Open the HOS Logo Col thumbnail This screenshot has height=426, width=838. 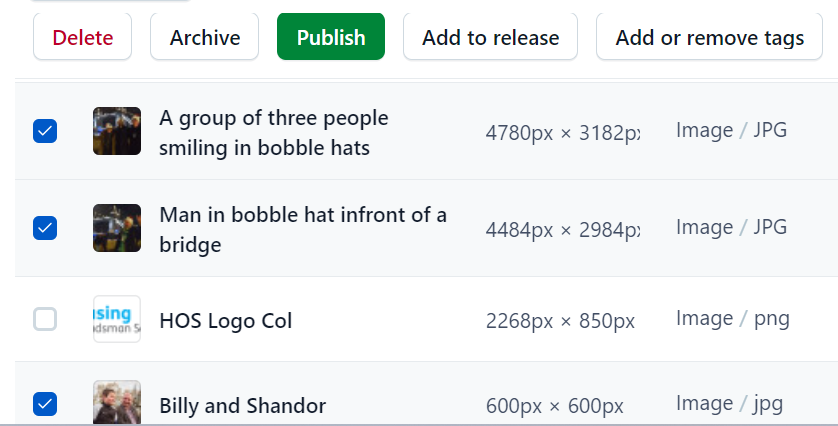[x=117, y=319]
